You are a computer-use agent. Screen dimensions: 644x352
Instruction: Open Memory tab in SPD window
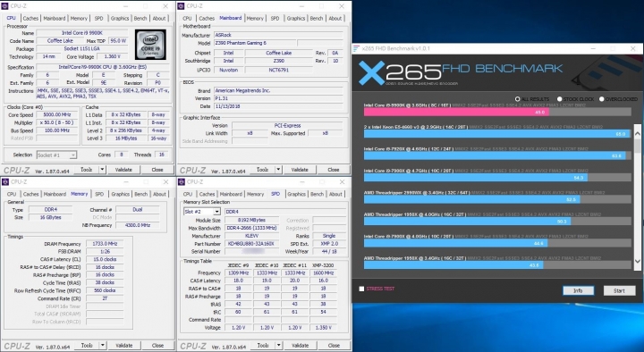[x=256, y=194]
